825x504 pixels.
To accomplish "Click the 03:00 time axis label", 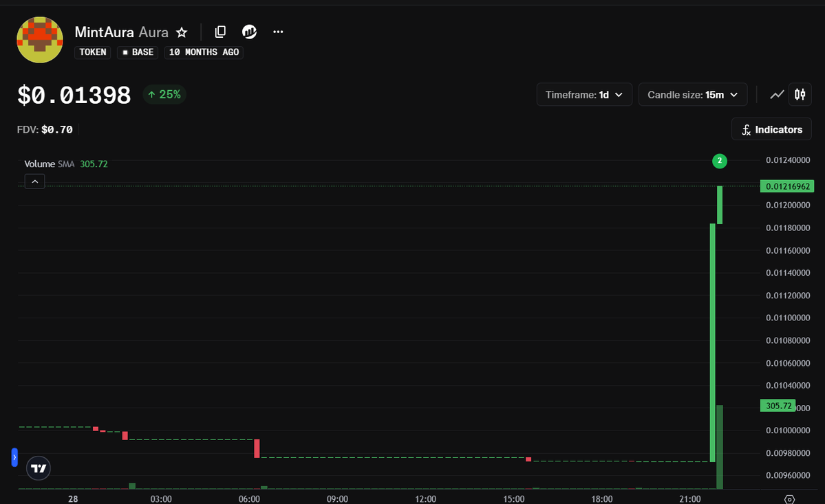I will (x=161, y=498).
